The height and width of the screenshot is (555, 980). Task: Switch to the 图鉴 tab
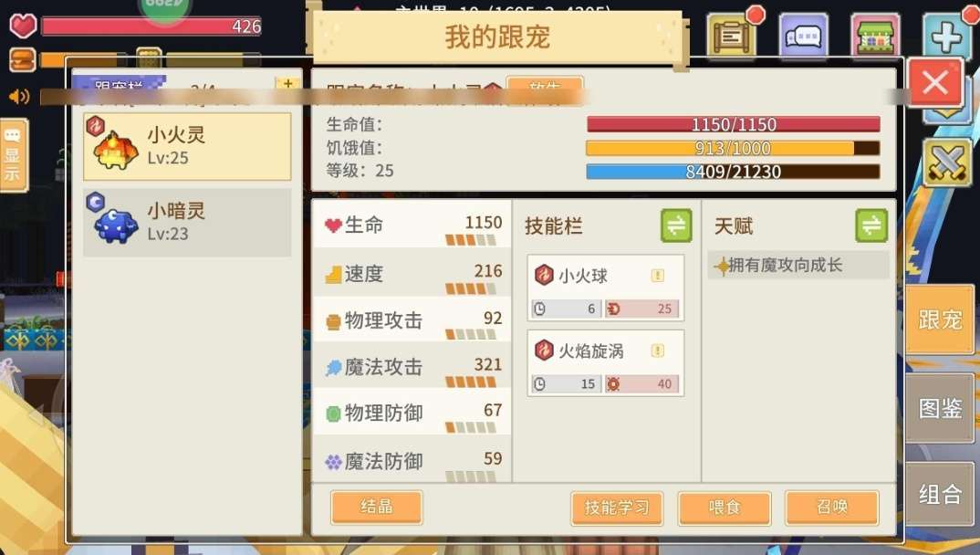[x=940, y=408]
